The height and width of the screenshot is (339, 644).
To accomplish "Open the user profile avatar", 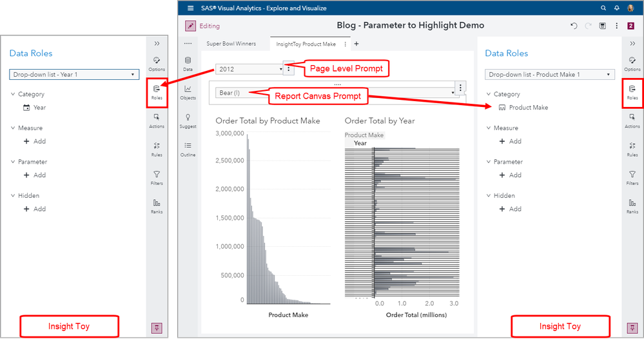I will point(630,8).
